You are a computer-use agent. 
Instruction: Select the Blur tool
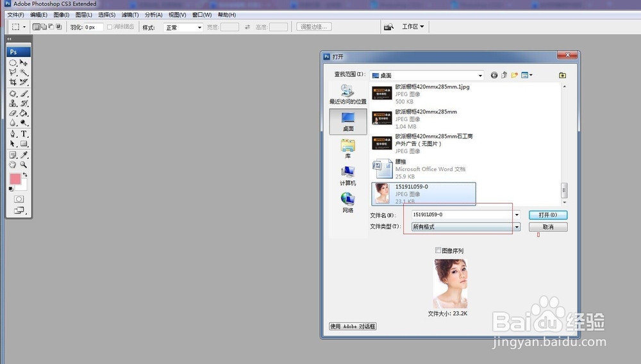[13, 122]
